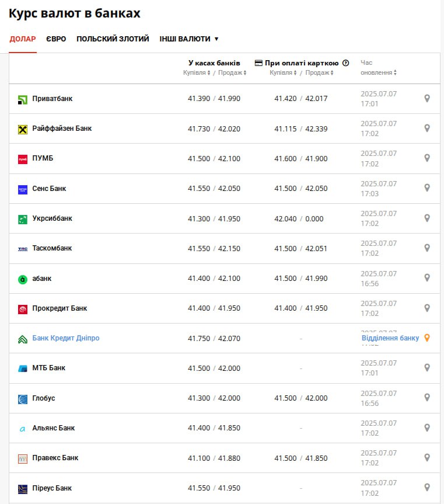Click Приватбанк card rate 41.420 / 42.017
This screenshot has height=504, width=444.
[301, 99]
